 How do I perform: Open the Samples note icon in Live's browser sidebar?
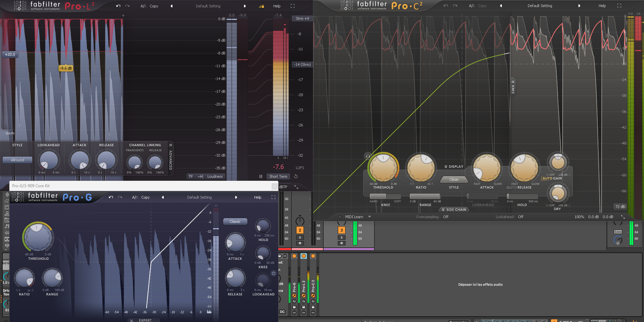point(7,226)
